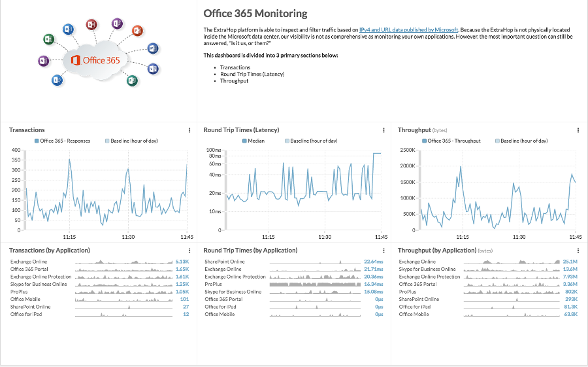Click the purple OneNote icon in the diagram

[44, 61]
